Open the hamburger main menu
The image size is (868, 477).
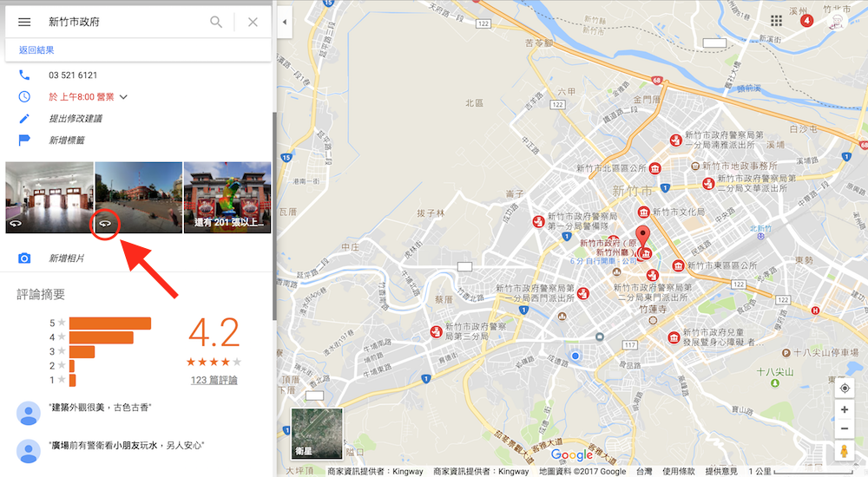click(24, 23)
